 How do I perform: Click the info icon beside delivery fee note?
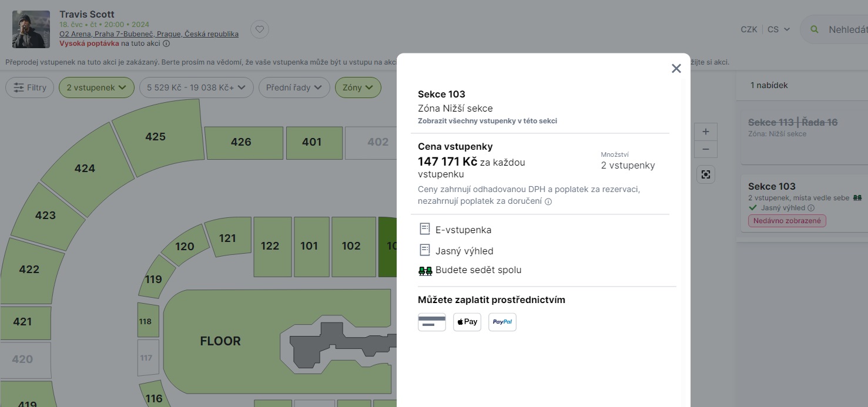click(x=548, y=201)
